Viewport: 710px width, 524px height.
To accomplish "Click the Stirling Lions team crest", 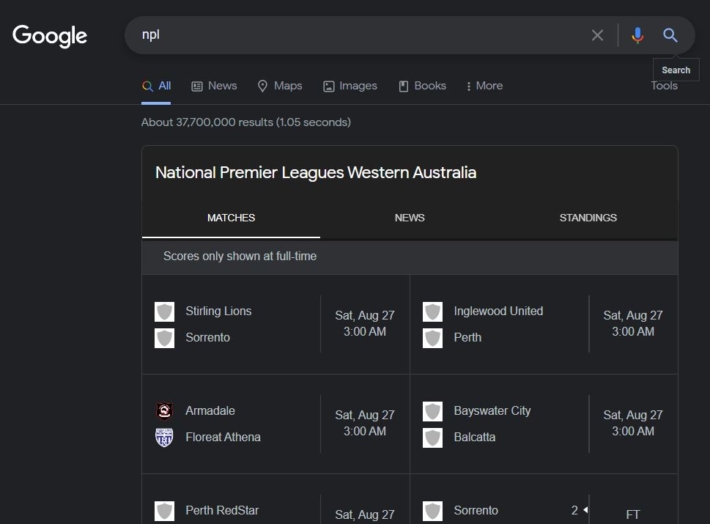I will tap(164, 312).
